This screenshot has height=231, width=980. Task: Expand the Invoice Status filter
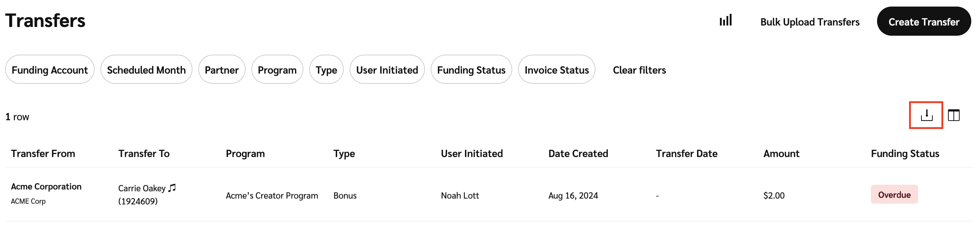(556, 70)
